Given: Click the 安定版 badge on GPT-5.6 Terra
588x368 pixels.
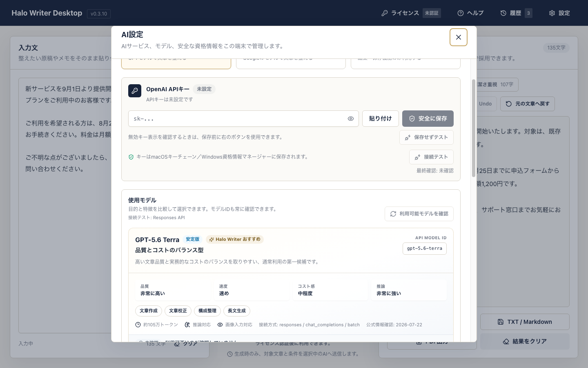Looking at the screenshot, I should click(193, 240).
